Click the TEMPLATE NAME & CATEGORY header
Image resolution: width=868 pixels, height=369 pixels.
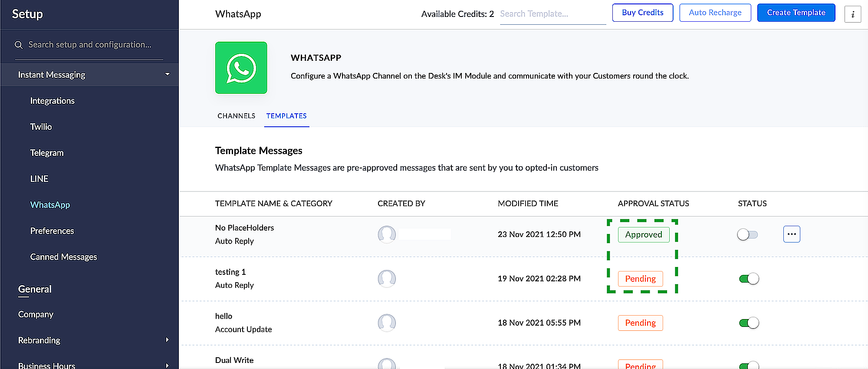point(273,204)
